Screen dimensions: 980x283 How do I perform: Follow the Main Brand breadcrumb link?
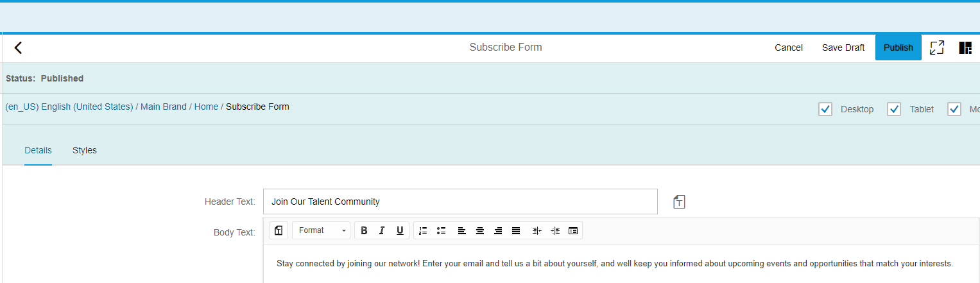(164, 107)
